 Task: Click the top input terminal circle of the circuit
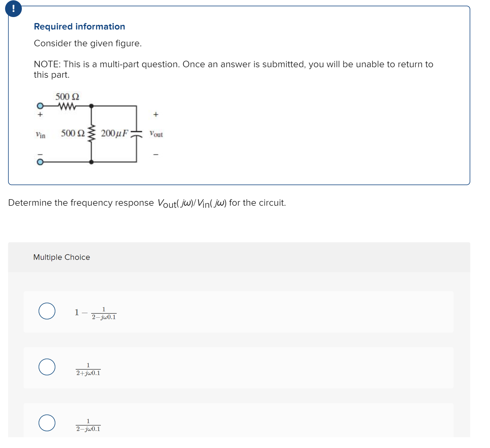(40, 106)
